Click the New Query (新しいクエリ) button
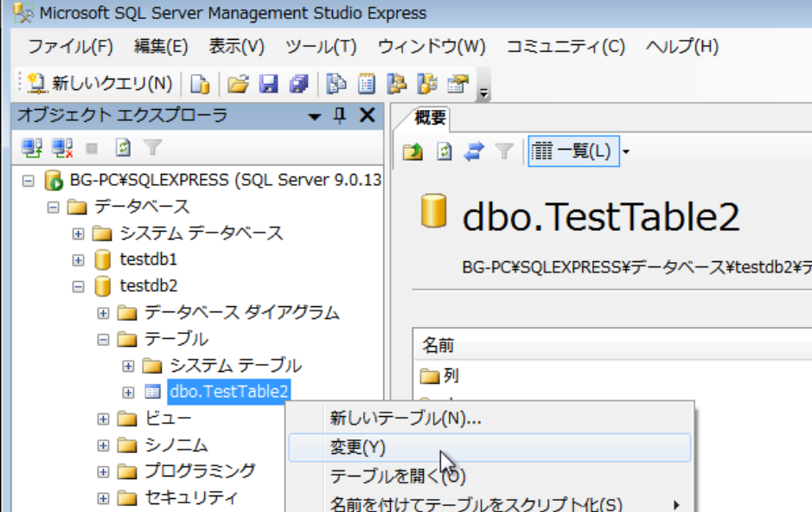Image resolution: width=812 pixels, height=512 pixels. 99,83
